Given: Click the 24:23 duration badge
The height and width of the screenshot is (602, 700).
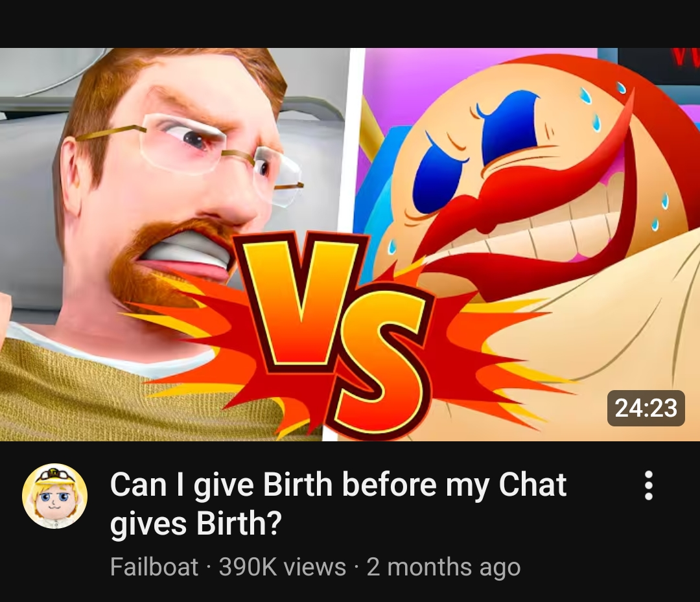Looking at the screenshot, I should coord(646,408).
